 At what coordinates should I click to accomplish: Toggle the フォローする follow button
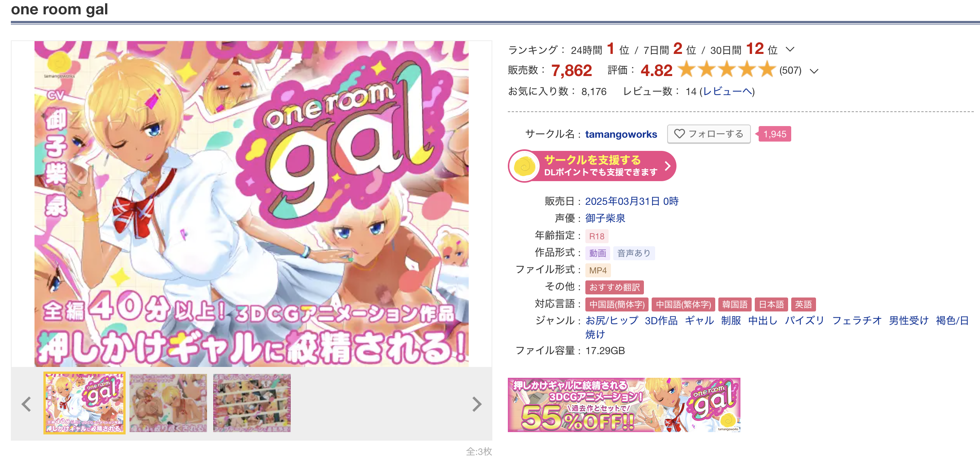coord(709,134)
